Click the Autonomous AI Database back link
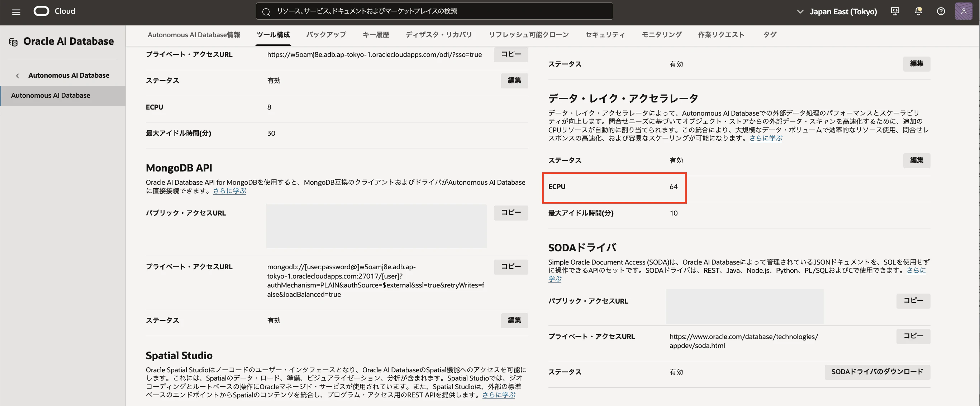 pyautogui.click(x=68, y=75)
